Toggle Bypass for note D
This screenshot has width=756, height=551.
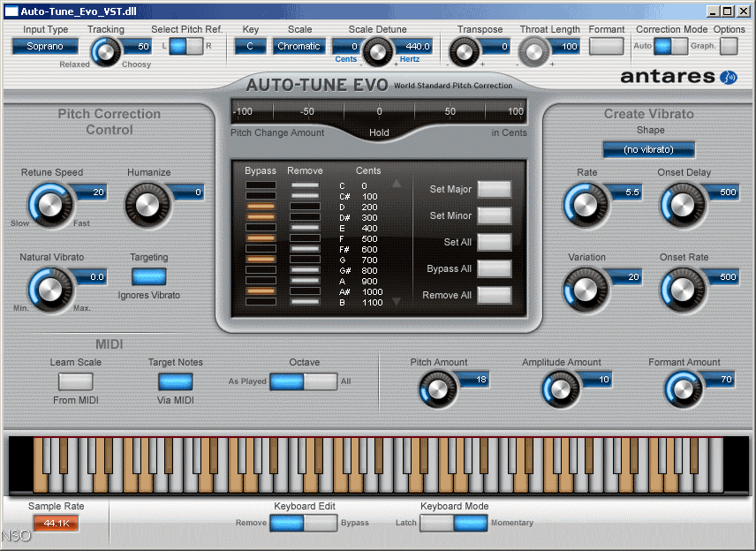(x=261, y=207)
